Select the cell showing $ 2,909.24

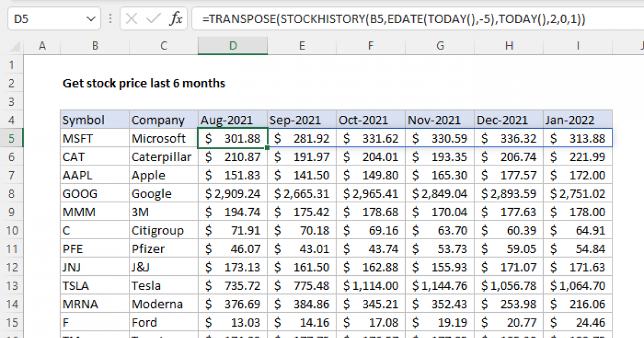(x=232, y=193)
